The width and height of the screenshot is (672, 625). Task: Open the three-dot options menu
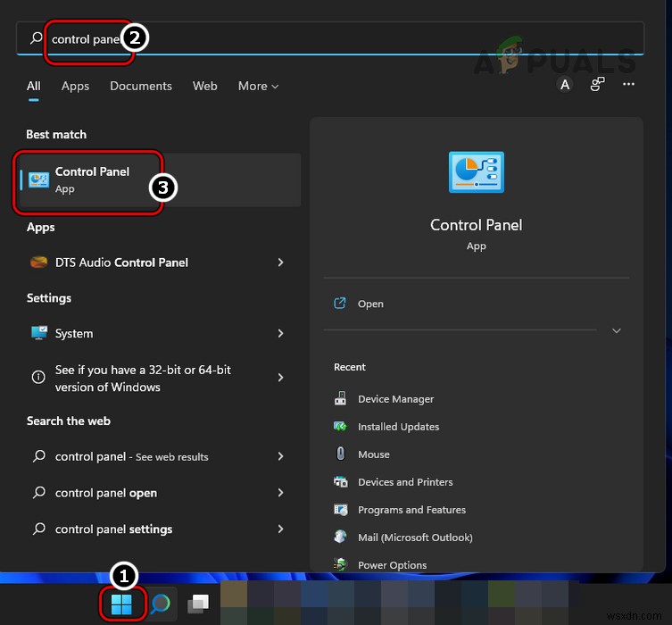(x=629, y=85)
